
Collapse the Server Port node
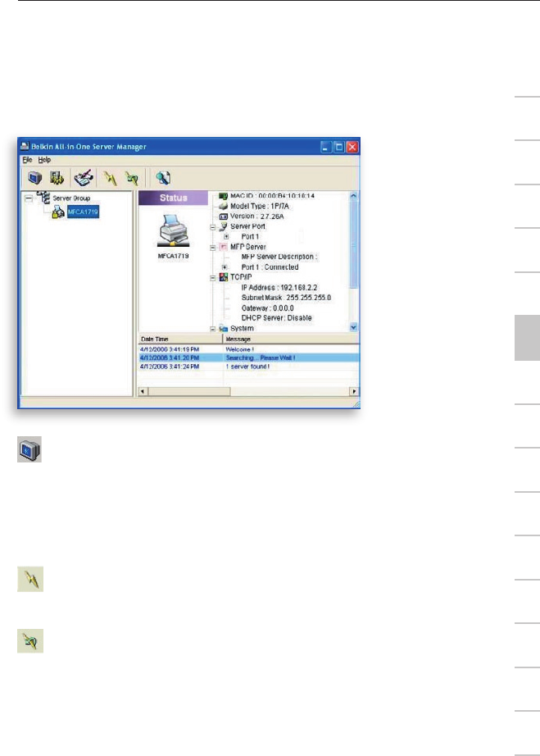[212, 227]
